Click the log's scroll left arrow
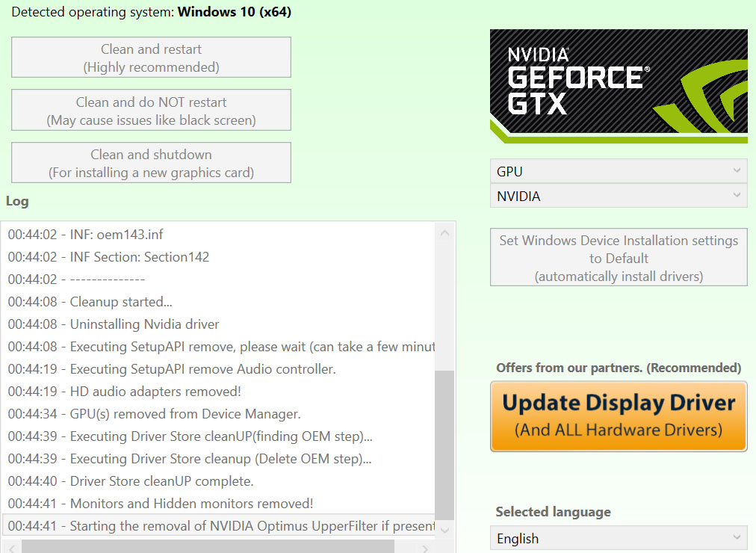Image resolution: width=756 pixels, height=553 pixels. tap(10, 549)
